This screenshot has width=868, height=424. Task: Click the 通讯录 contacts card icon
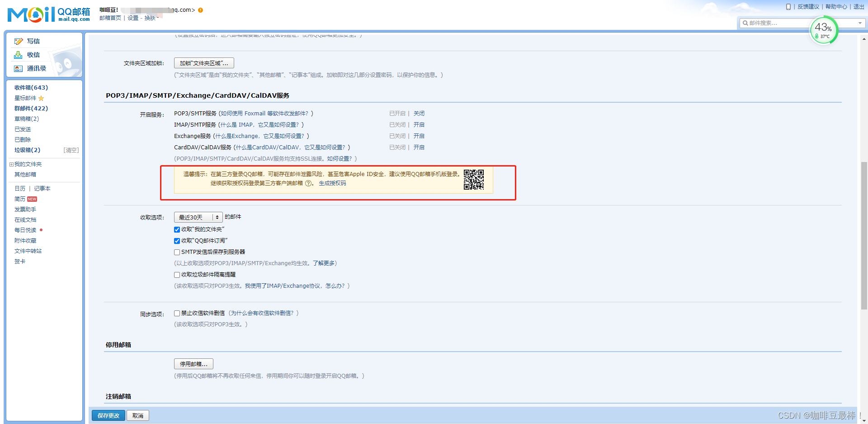tap(18, 68)
